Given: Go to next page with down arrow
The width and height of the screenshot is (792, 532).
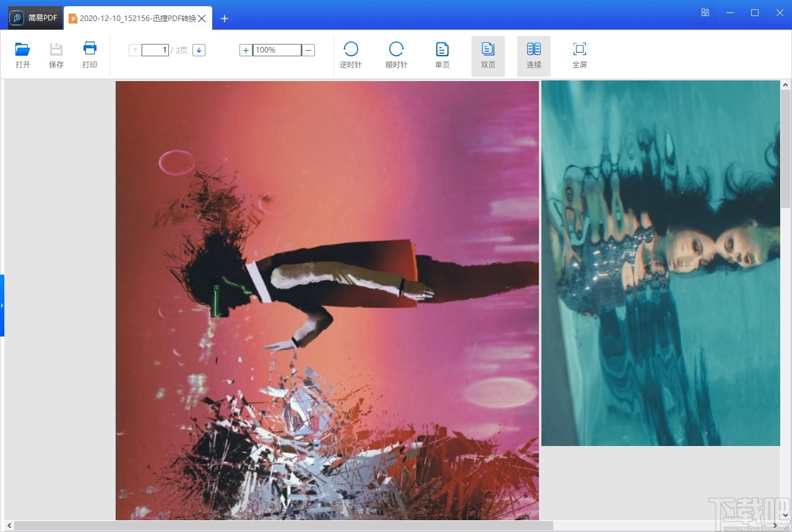Looking at the screenshot, I should tap(199, 50).
